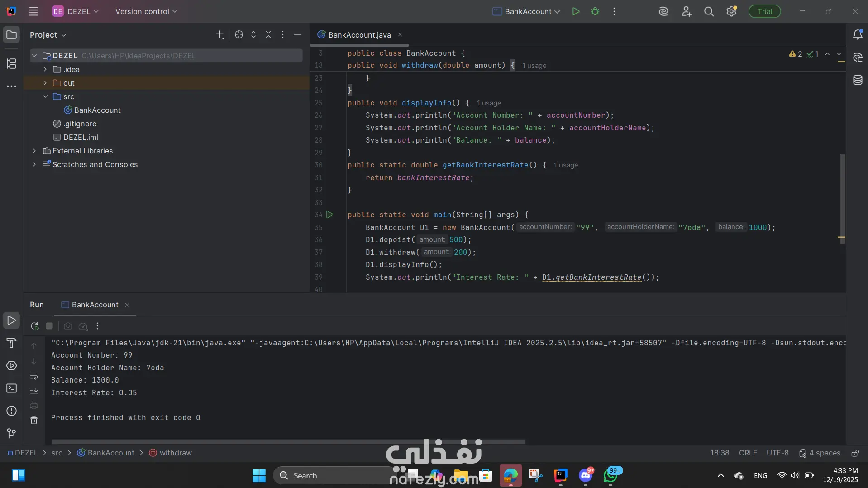
Task: Open the Project view selector dropdown
Action: (48, 35)
